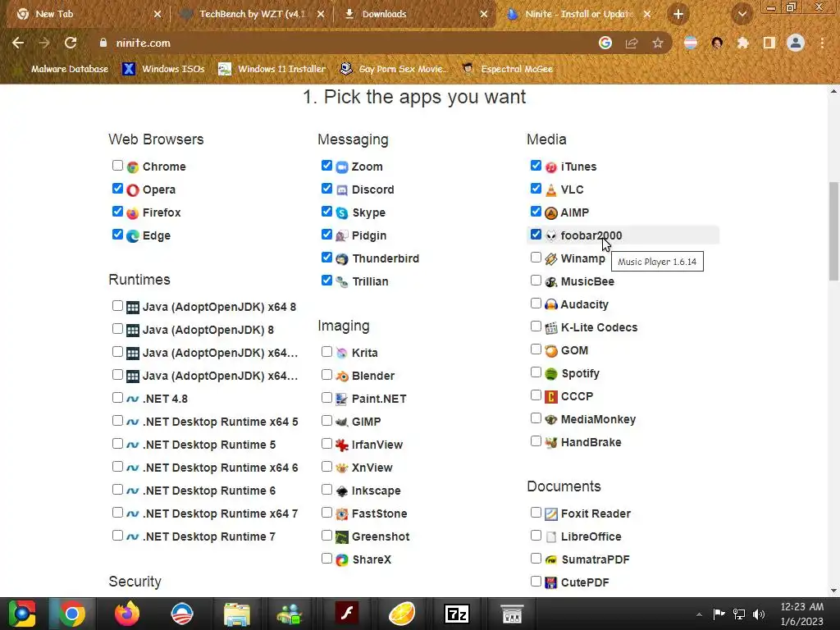Toggle the side panel button
Viewport: 840px width, 630px height.
(769, 43)
